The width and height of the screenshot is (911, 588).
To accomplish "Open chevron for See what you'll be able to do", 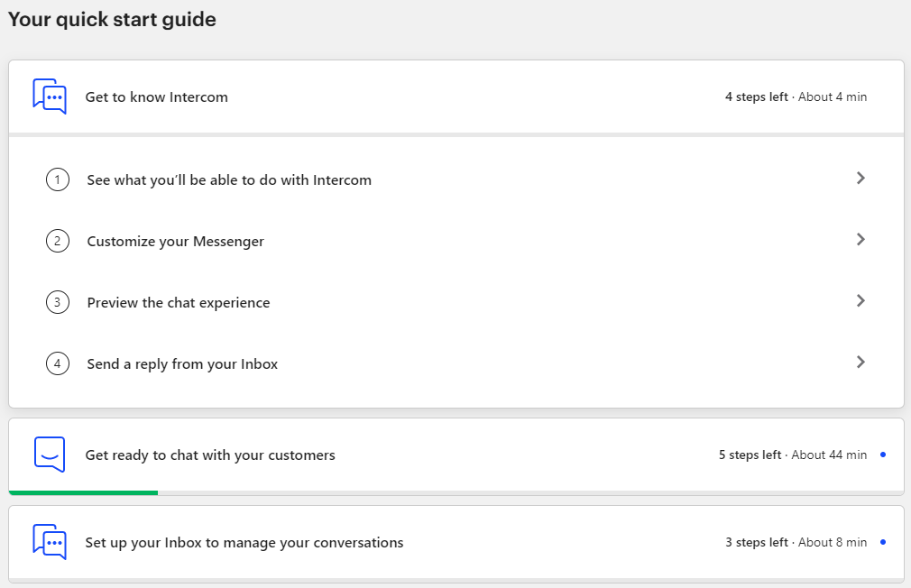I will pos(861,179).
